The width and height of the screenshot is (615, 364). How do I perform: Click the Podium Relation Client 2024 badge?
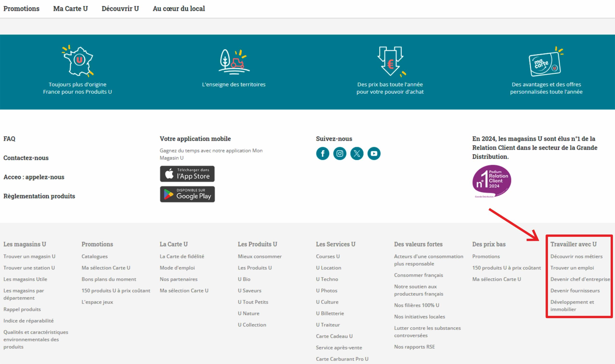click(x=492, y=181)
